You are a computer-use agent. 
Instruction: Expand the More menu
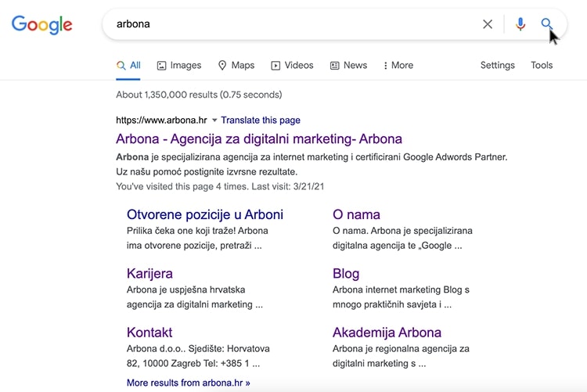pyautogui.click(x=398, y=66)
